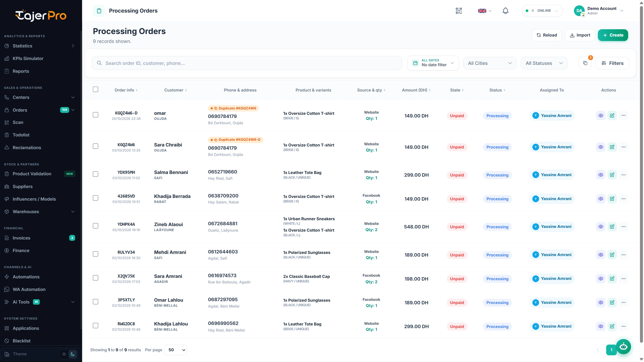Select all orders with header checkbox
Viewport: 644px width, 362px height.
(x=95, y=89)
